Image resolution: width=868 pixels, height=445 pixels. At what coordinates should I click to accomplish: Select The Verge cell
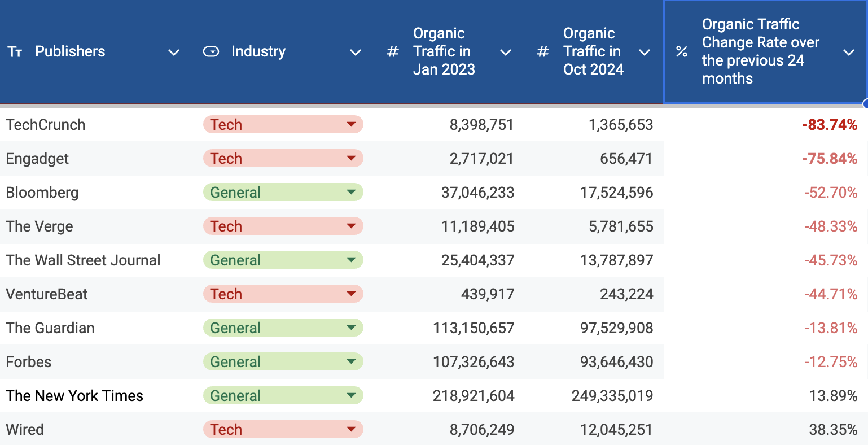[98, 226]
